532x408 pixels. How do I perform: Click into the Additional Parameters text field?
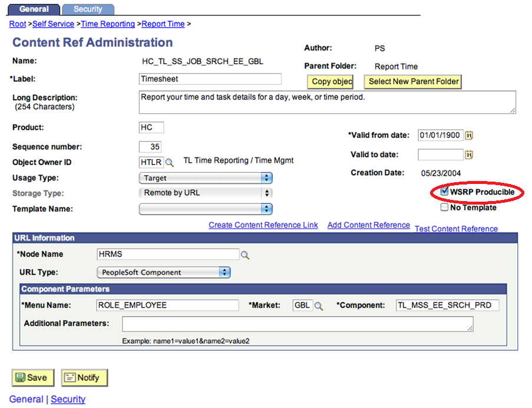pyautogui.click(x=298, y=324)
